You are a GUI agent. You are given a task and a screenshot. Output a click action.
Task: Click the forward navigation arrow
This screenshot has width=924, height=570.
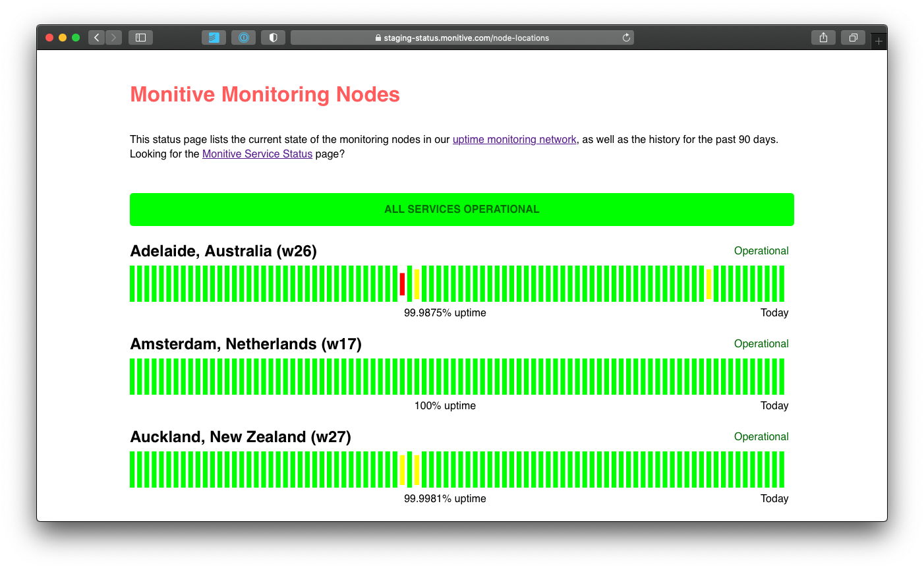113,38
